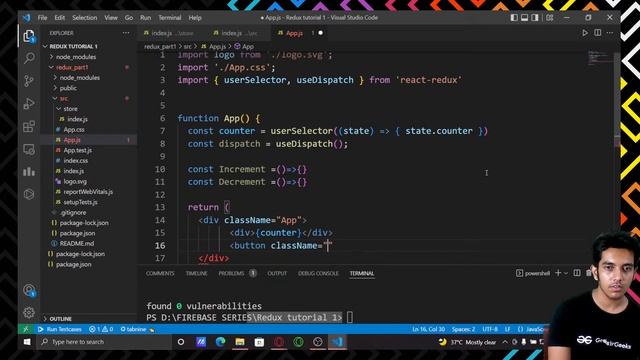Click the src breadcrumb above the editor
The image size is (640, 360).
tap(187, 47)
